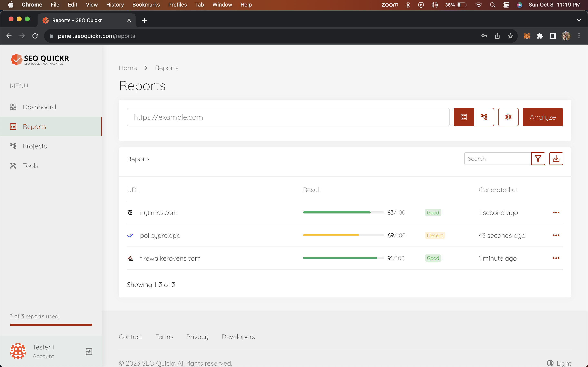Open the Bookmarks menu in menu bar
Viewport: 588px width, 367px height.
click(146, 5)
